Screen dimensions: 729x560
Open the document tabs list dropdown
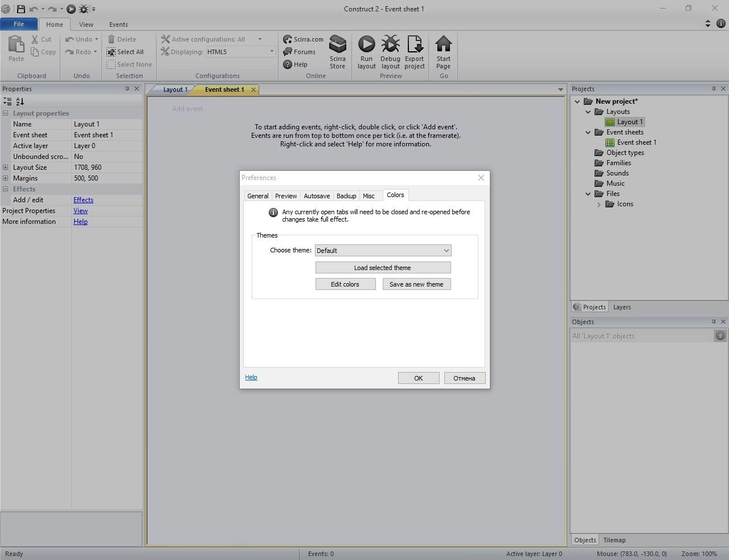[560, 89]
